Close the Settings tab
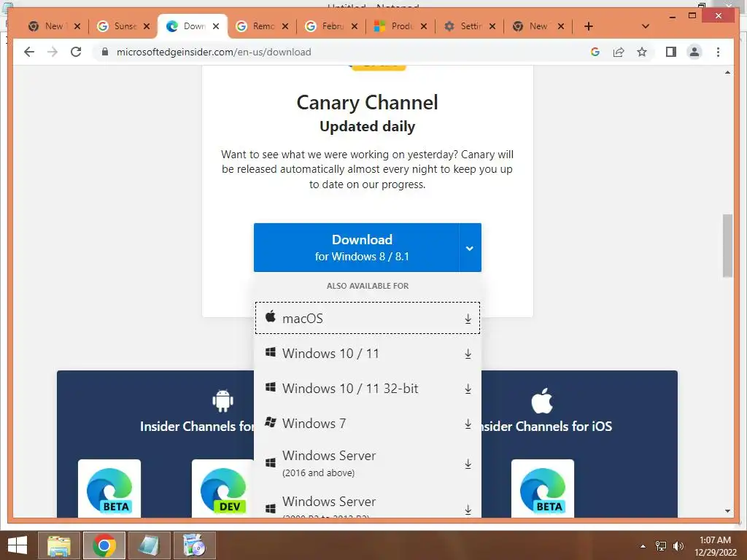Screen dimensions: 747x560 click(492, 26)
